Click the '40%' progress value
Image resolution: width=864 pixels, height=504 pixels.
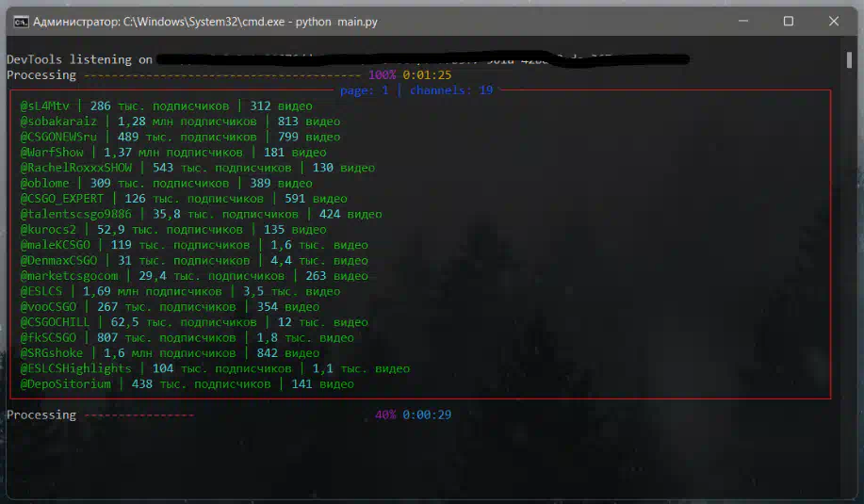point(385,415)
